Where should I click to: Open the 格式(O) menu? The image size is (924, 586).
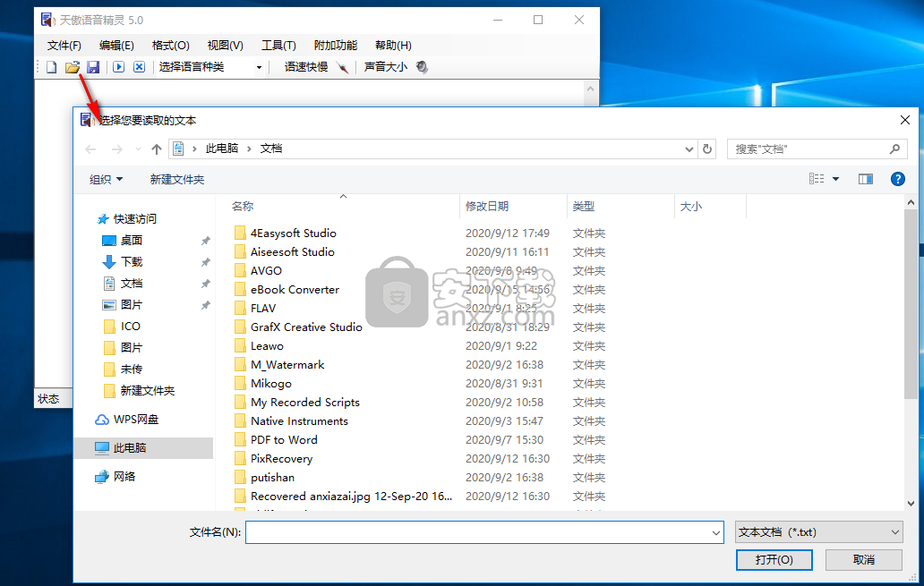pyautogui.click(x=170, y=46)
